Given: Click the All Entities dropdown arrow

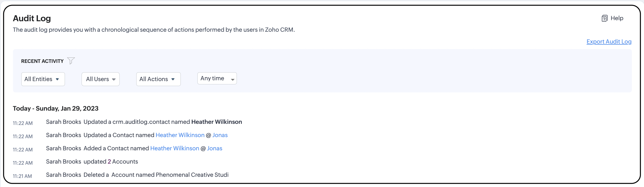Looking at the screenshot, I should tap(57, 79).
